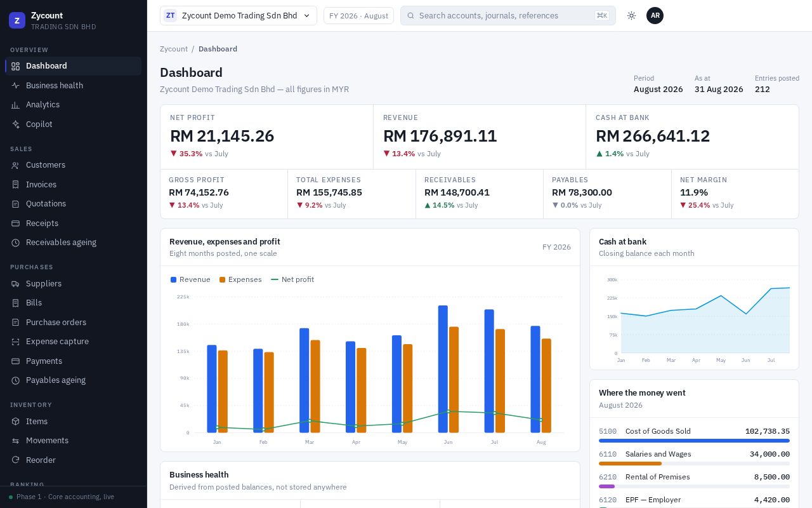The width and height of the screenshot is (812, 508).
Task: Open Payables ageing in the sidebar
Action: tap(74, 380)
